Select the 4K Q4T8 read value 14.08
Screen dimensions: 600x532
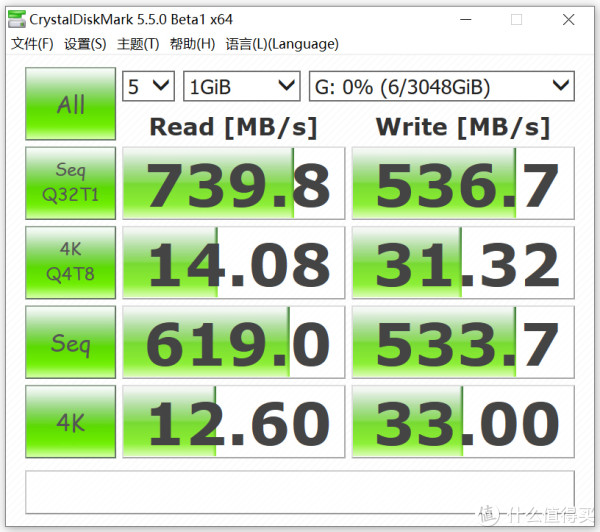[233, 262]
